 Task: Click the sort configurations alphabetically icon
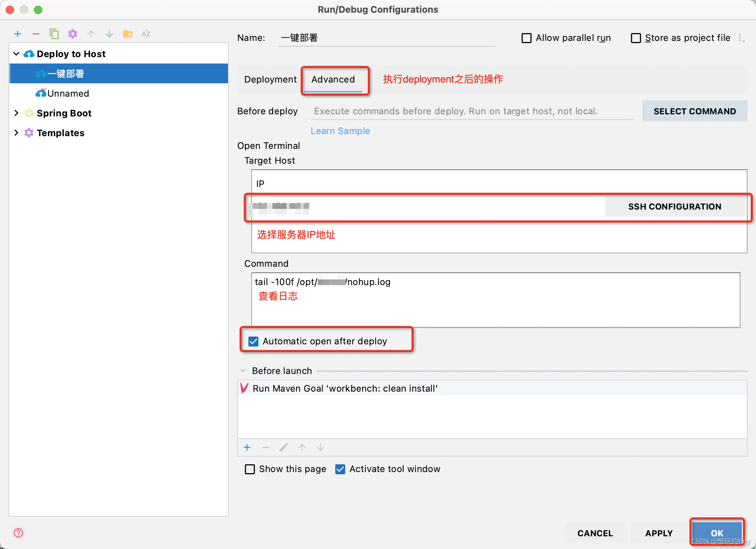coord(146,34)
